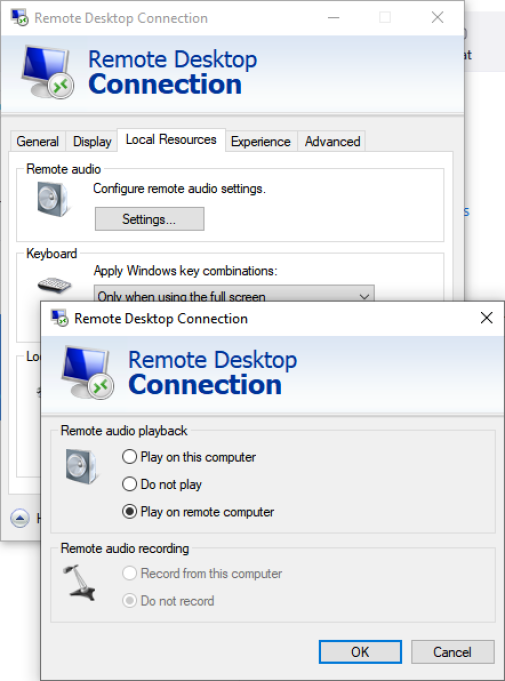Close the main Remote Desktop Connection window

(437, 17)
